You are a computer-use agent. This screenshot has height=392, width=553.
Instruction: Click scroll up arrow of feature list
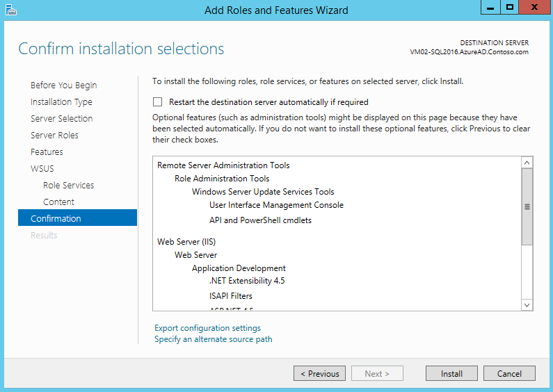527,163
